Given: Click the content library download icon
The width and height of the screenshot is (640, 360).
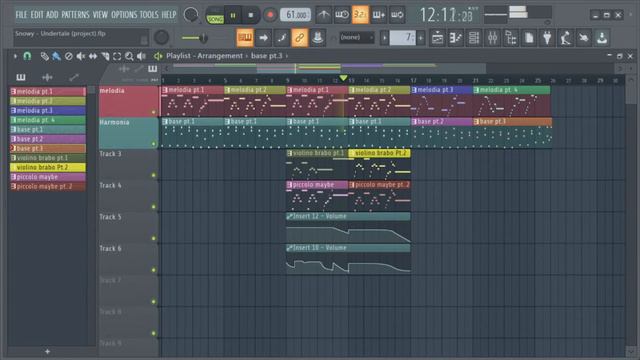Looking at the screenshot, I should pyautogui.click(x=602, y=38).
